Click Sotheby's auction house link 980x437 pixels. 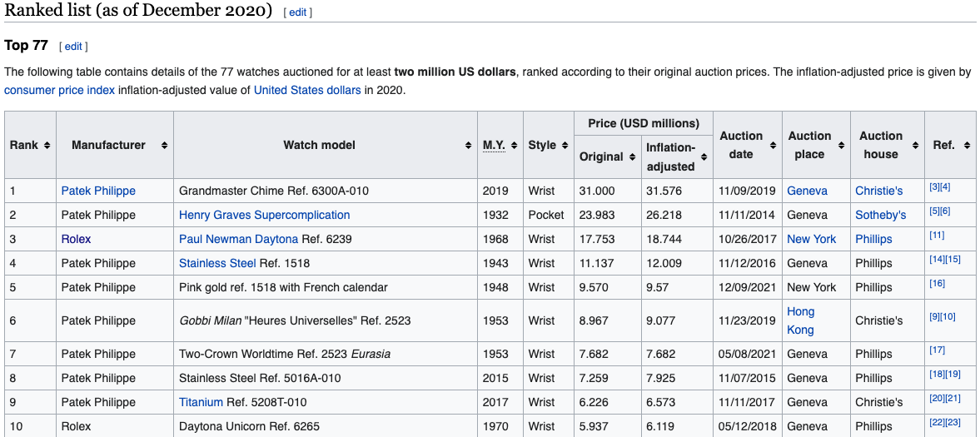(x=880, y=215)
